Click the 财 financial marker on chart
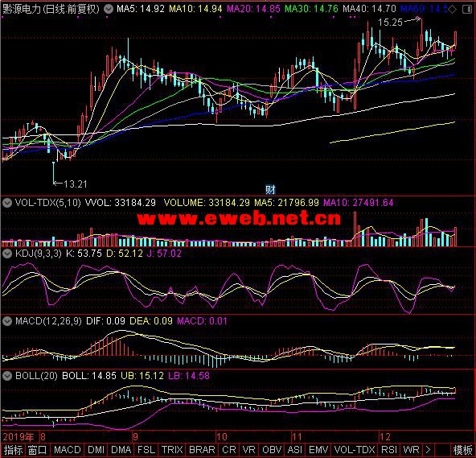Viewport: 476px width, 458px height. (x=270, y=190)
